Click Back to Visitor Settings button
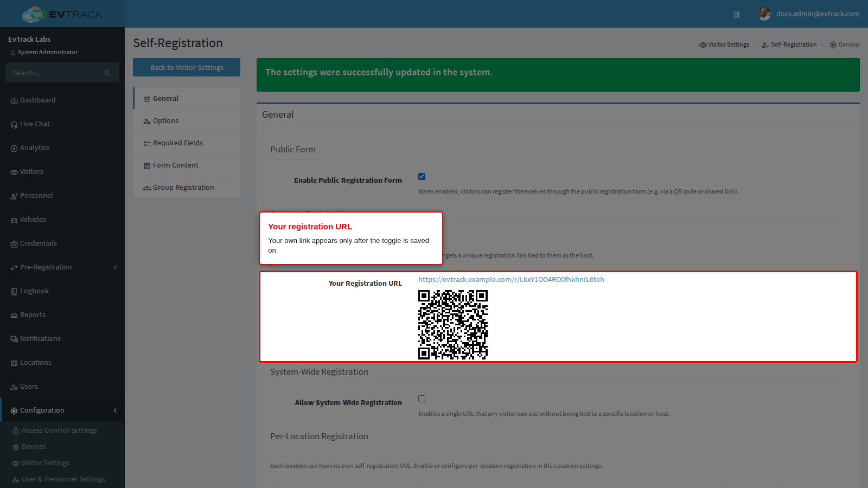The width and height of the screenshot is (868, 488). coord(187,68)
